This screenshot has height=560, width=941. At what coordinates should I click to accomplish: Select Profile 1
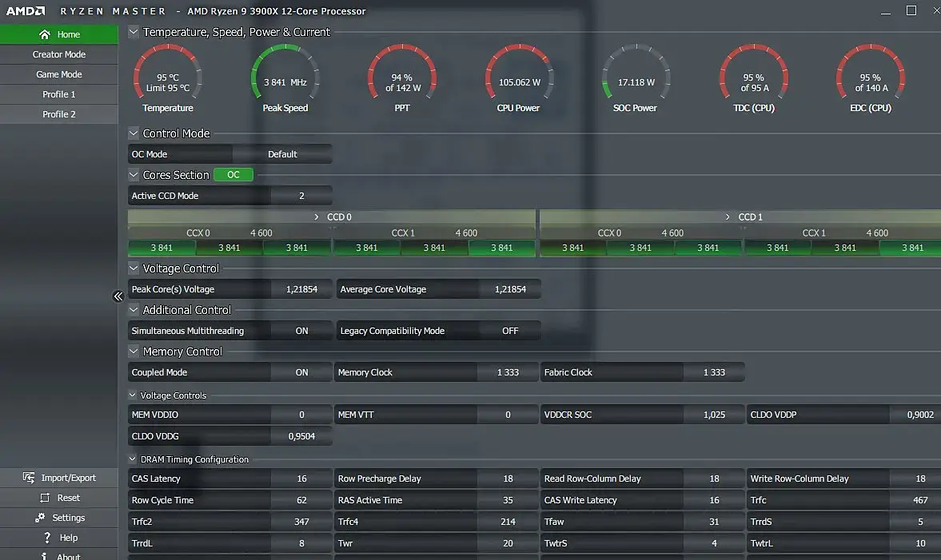point(59,94)
